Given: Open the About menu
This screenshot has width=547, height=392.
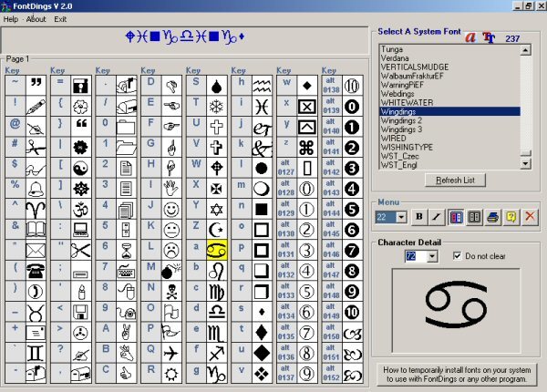Looking at the screenshot, I should [36, 19].
